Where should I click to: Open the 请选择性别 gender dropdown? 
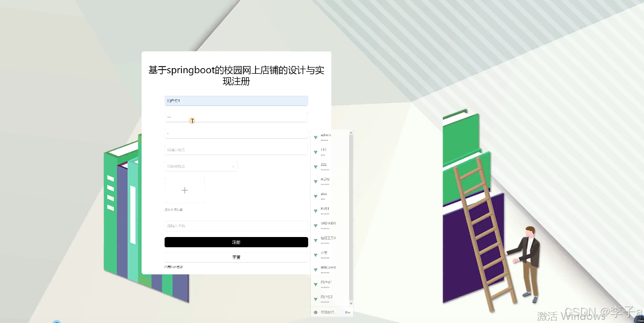(201, 166)
